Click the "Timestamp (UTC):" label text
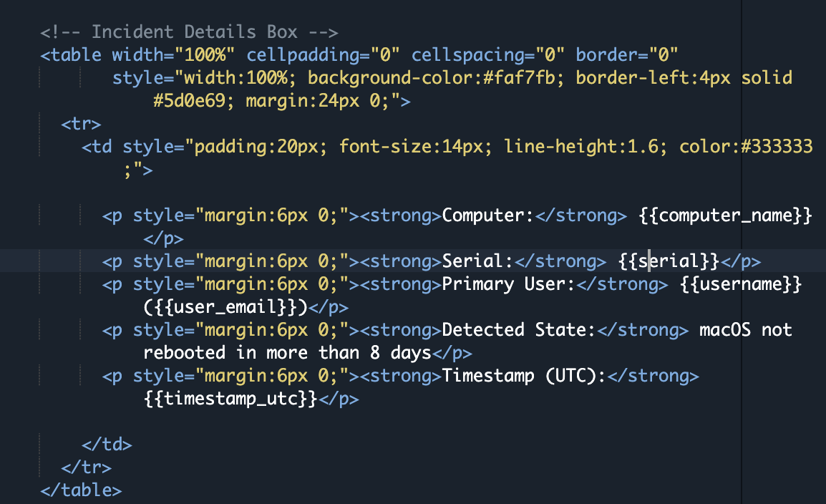826x504 pixels. (524, 376)
